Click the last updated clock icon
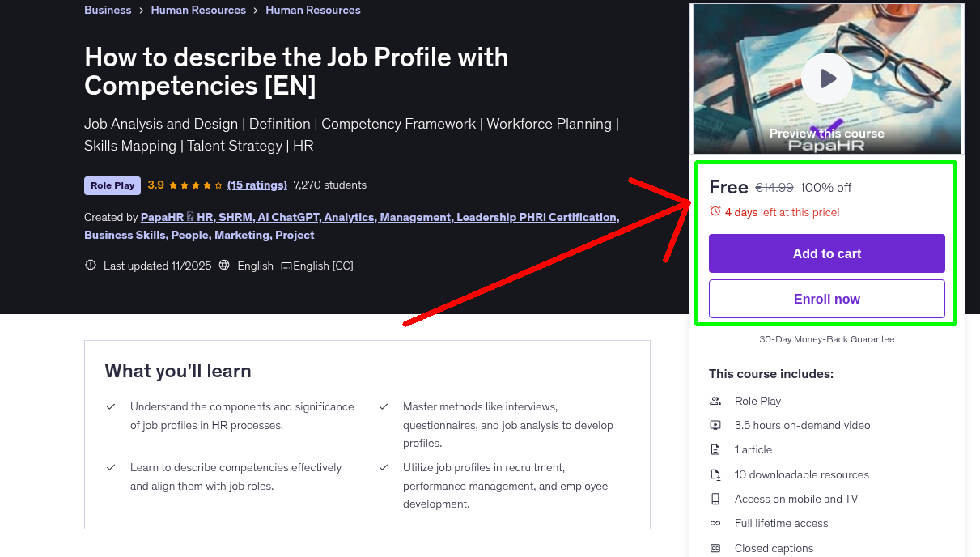The width and height of the screenshot is (980, 557). (x=90, y=265)
